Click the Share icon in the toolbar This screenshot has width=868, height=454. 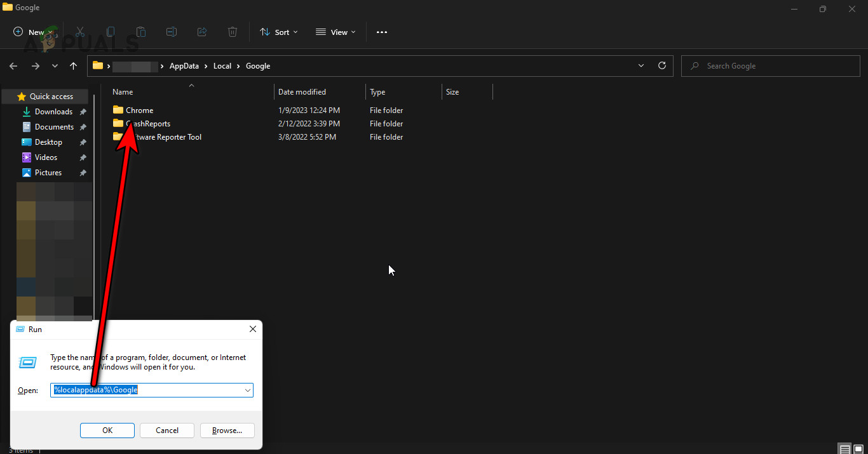click(x=202, y=32)
